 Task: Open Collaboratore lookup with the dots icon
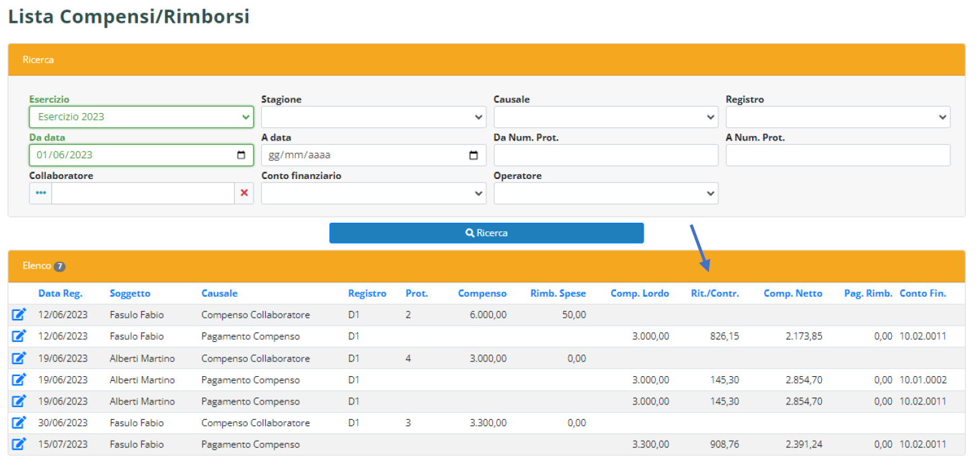click(40, 193)
